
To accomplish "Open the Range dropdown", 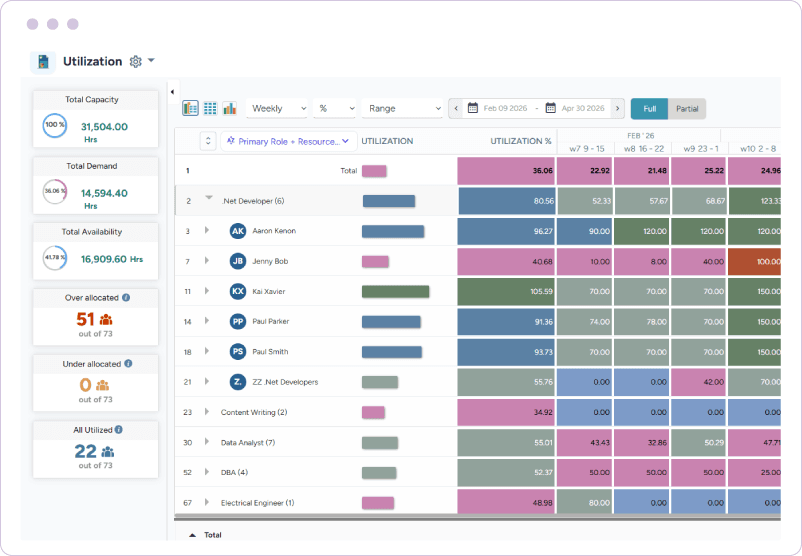I will [x=402, y=108].
